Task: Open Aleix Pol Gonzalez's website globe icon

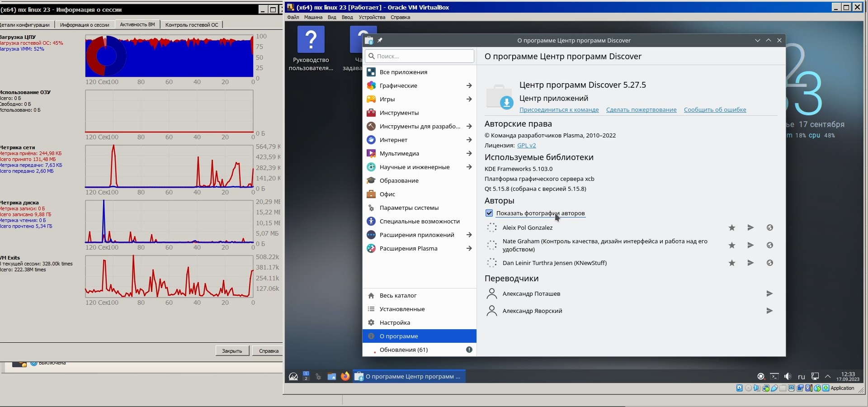Action: pos(770,227)
